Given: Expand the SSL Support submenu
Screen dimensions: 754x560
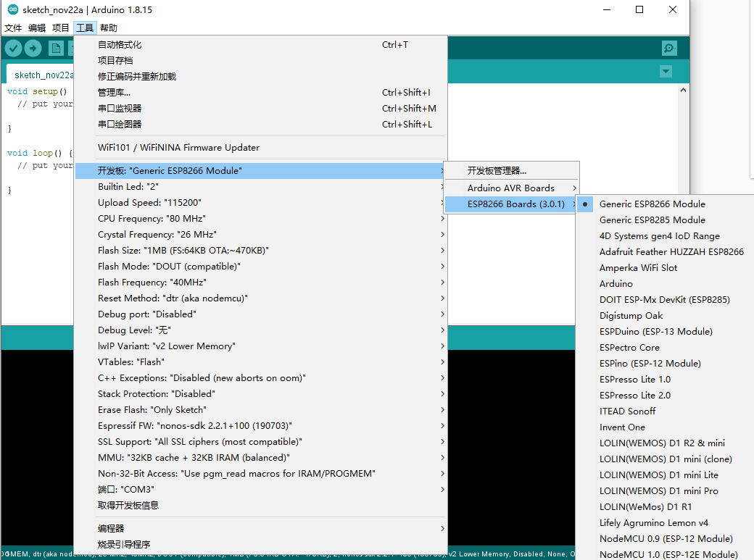Looking at the screenshot, I should 261,441.
